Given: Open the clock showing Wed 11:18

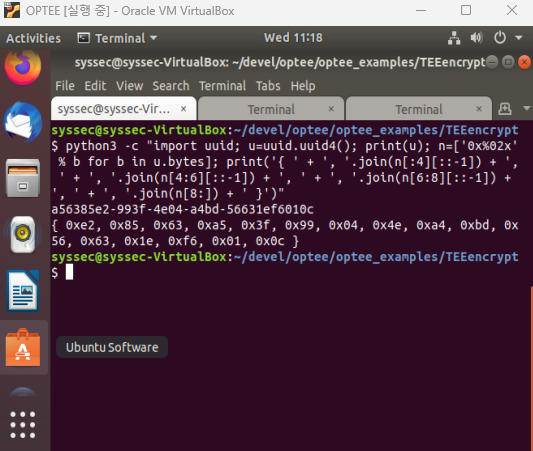Looking at the screenshot, I should click(x=293, y=37).
